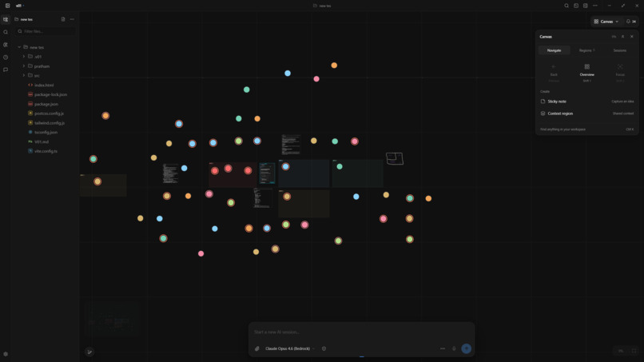The width and height of the screenshot is (644, 362).
Task: Open tsconfig.json in file tree
Action: click(x=46, y=133)
